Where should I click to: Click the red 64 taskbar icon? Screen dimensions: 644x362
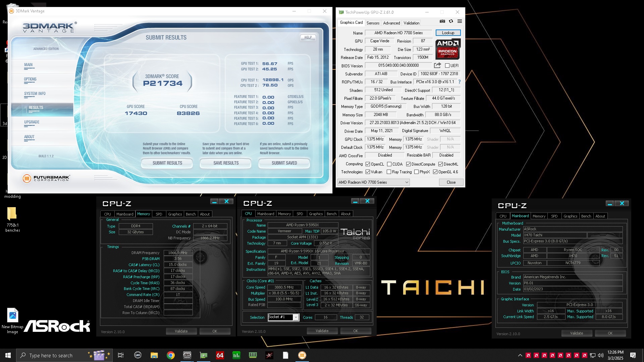pos(220,355)
